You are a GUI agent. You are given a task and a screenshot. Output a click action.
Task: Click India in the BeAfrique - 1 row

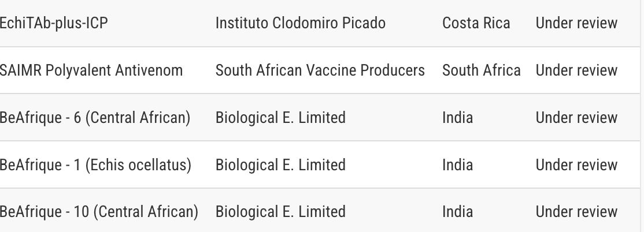tap(457, 165)
